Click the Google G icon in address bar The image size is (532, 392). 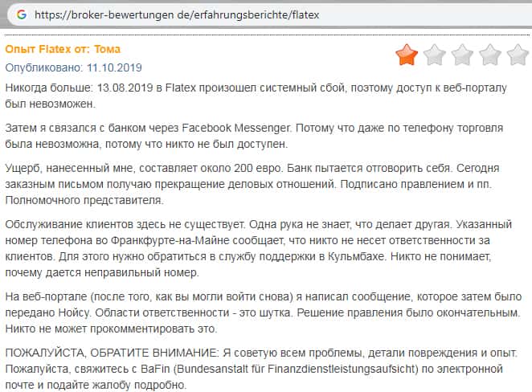[x=21, y=14]
